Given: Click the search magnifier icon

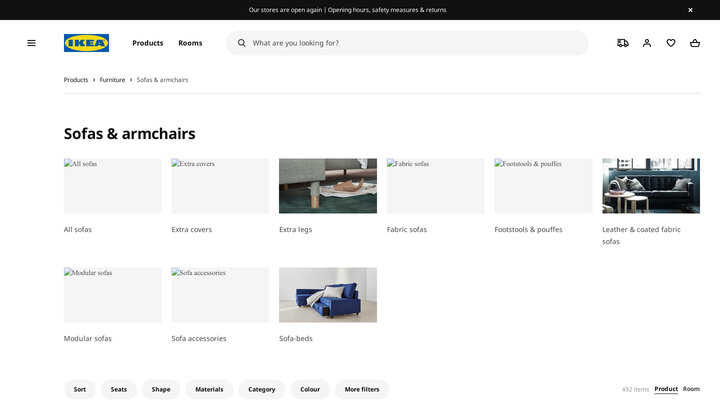Looking at the screenshot, I should pos(242,43).
